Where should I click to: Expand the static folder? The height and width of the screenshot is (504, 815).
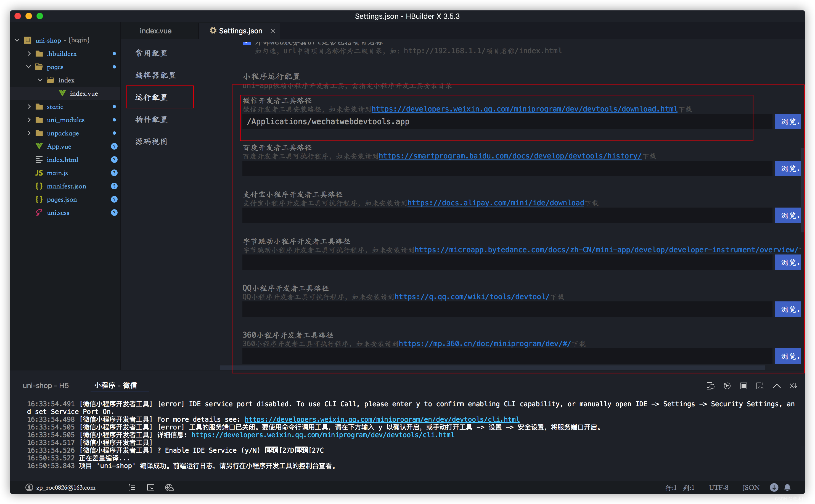click(29, 107)
